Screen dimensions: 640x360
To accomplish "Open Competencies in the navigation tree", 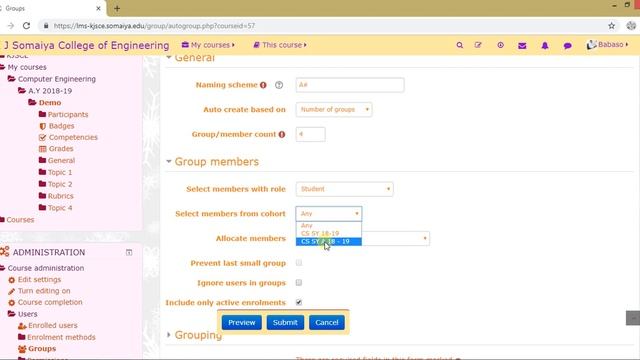I will 73,137.
